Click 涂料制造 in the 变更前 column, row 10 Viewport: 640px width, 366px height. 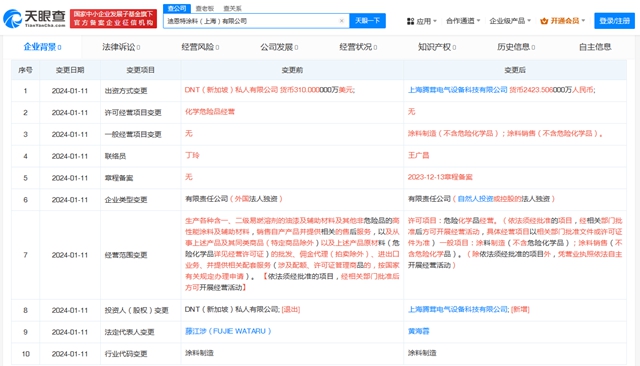(199, 353)
